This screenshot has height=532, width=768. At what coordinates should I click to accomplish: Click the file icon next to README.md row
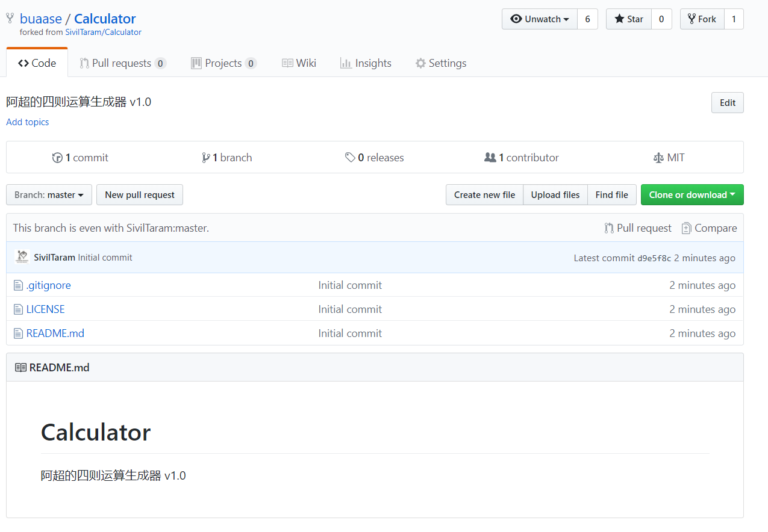[x=18, y=333]
